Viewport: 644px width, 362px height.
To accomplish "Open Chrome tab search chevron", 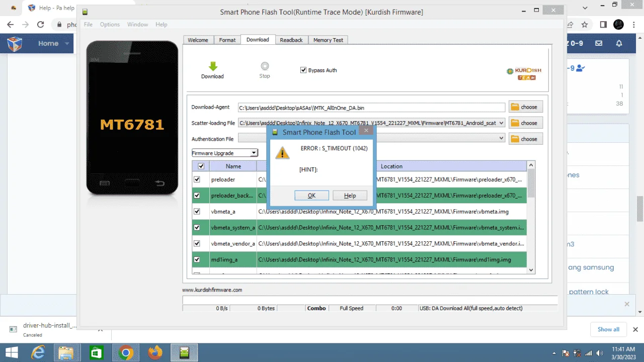I will pyautogui.click(x=585, y=8).
